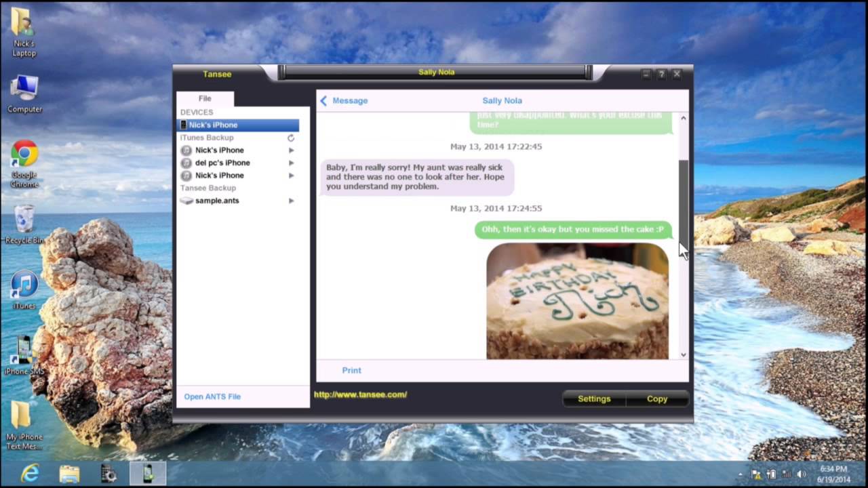Open the birthday cake photo attachment

coord(577,301)
